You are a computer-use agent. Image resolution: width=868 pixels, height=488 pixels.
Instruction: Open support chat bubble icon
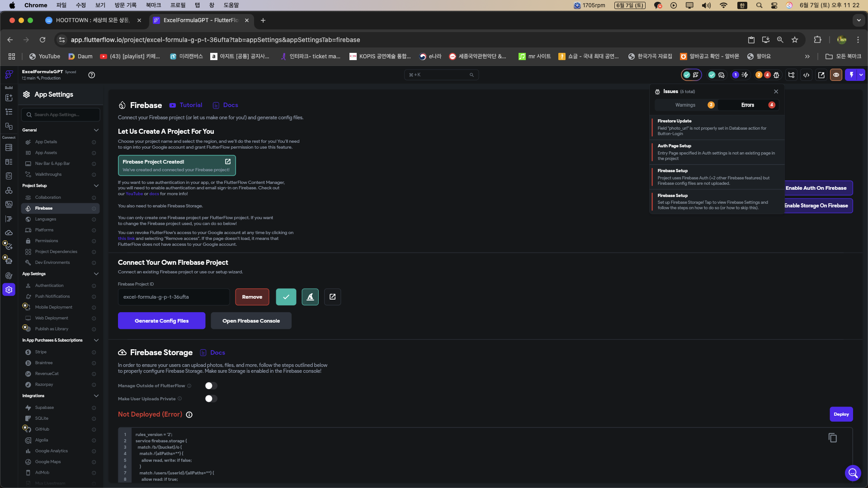(x=853, y=473)
